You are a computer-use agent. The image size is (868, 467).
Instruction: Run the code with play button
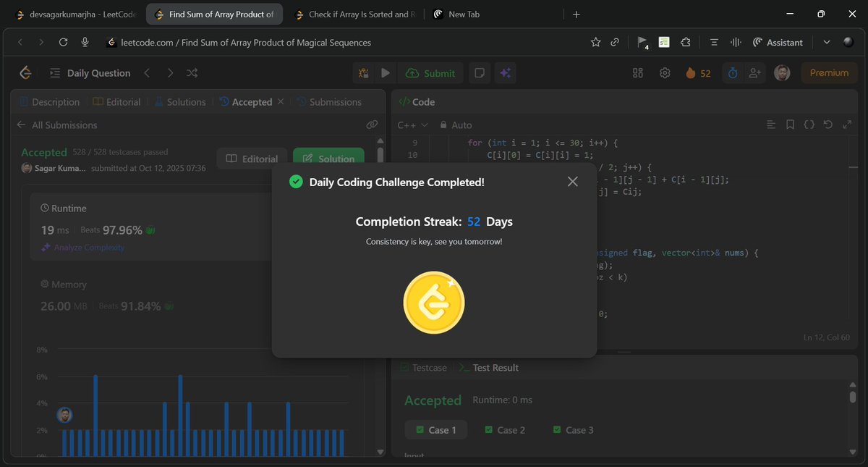386,73
